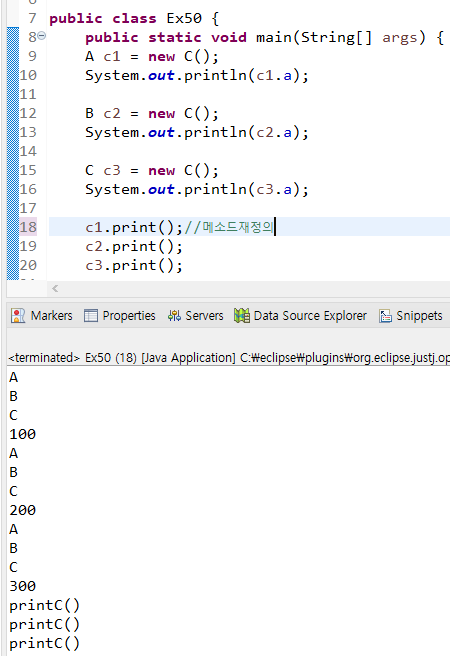This screenshot has height=656, width=450.
Task: Click the terminated Ex50 console header
Action: coord(229,358)
